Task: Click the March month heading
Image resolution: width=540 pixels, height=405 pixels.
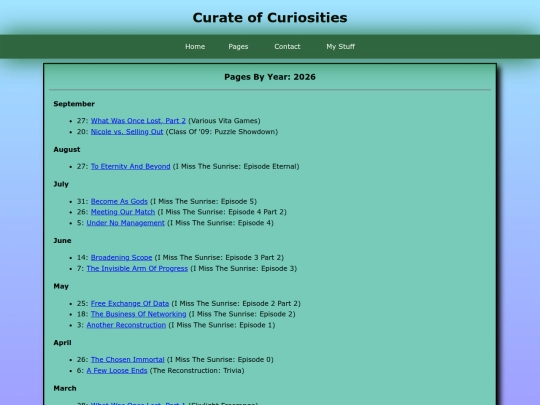Action: click(65, 388)
